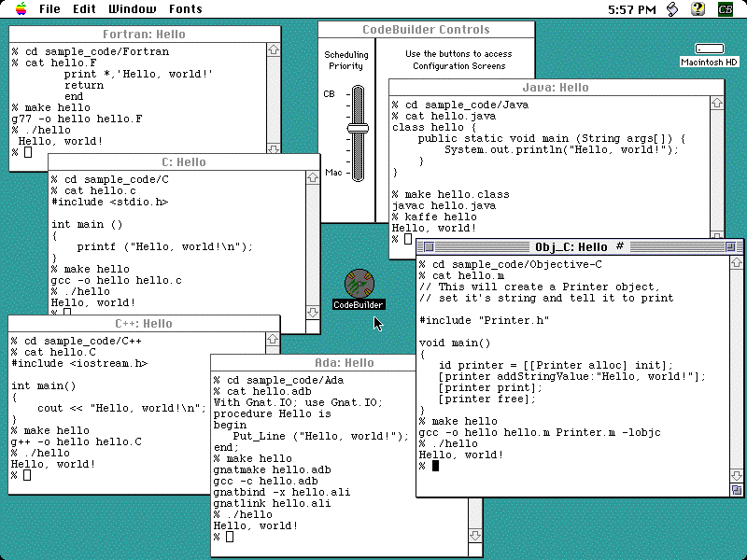The height and width of the screenshot is (560, 747).
Task: Activate the Java: Hello window title bar
Action: (556, 87)
